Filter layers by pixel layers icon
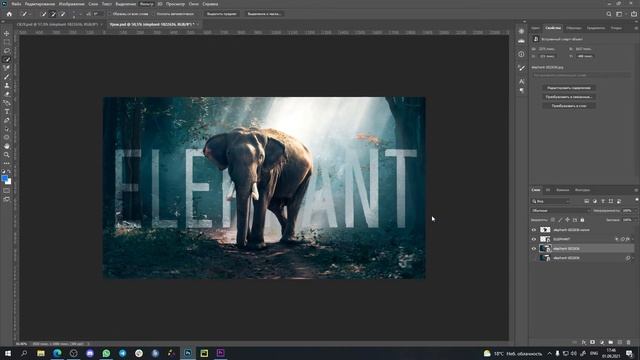The image size is (640, 360). coord(587,201)
